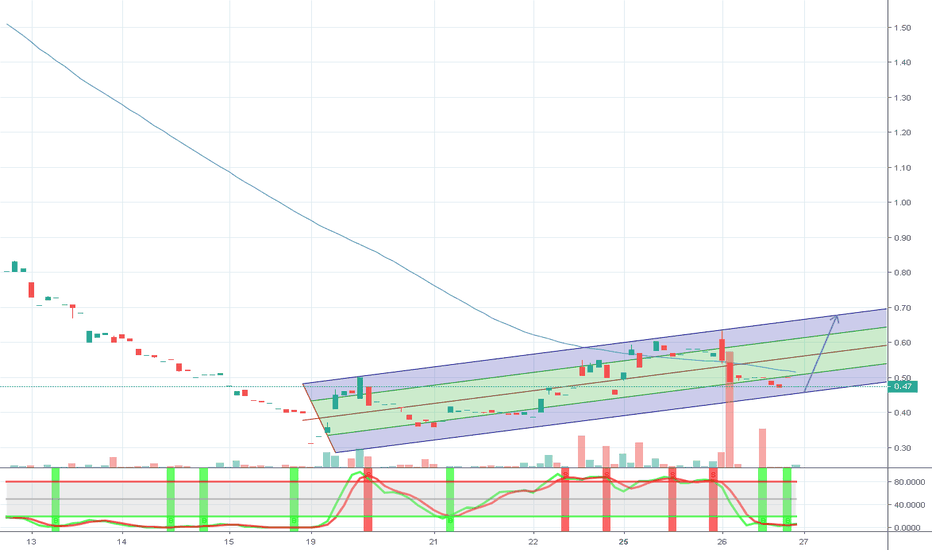
Task: Click date label 25 on time axis
Action: point(624,542)
